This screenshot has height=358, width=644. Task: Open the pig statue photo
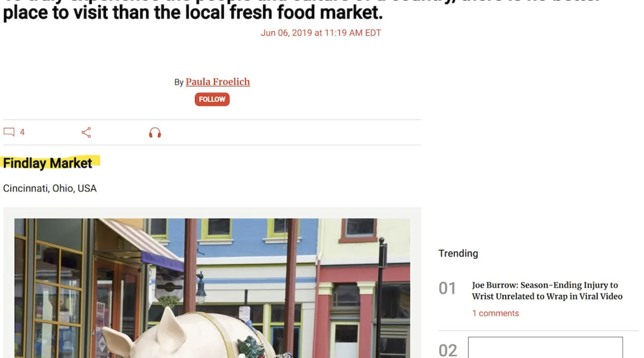[x=212, y=288]
